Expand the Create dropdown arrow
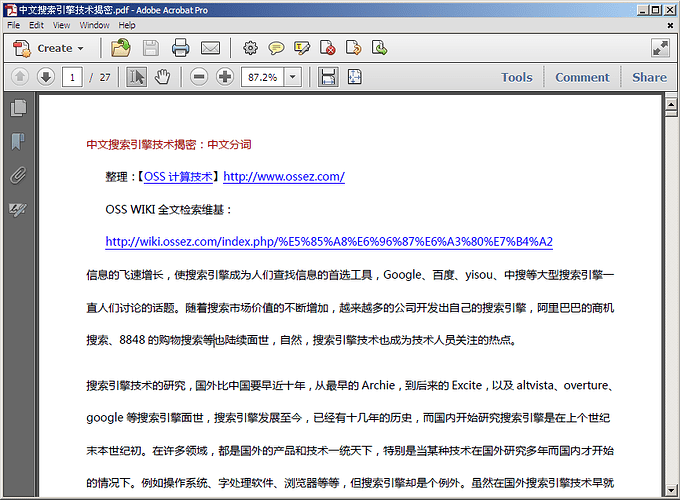The image size is (680, 500). [80, 49]
